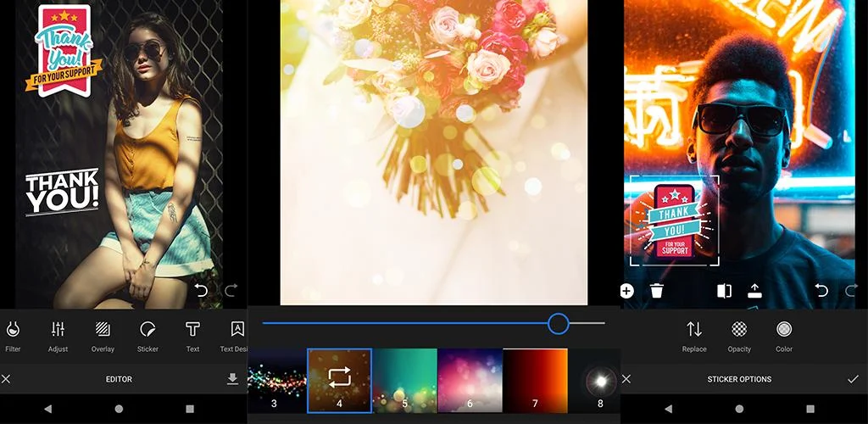The image size is (868, 424).
Task: Open the Adjust tool
Action: point(58,335)
